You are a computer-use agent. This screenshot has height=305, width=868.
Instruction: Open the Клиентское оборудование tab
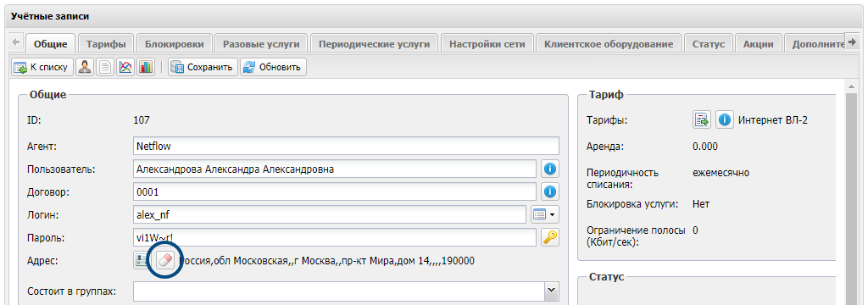pyautogui.click(x=609, y=44)
